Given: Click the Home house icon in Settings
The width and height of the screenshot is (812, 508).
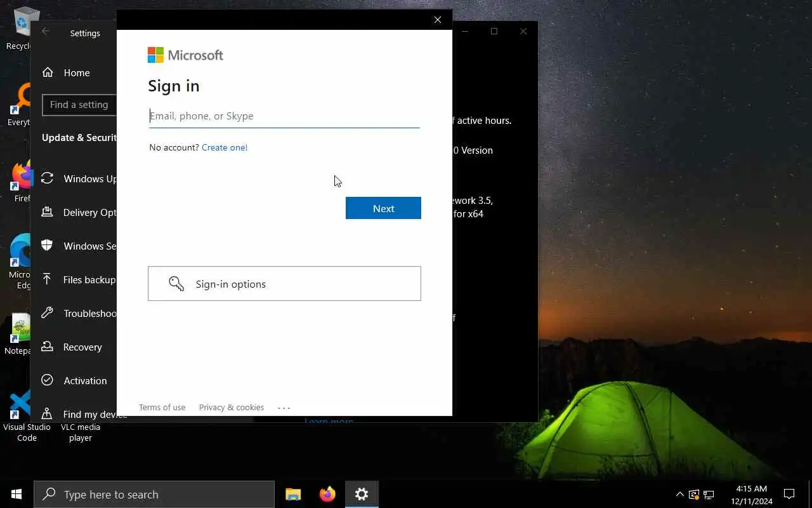Looking at the screenshot, I should coord(48,72).
